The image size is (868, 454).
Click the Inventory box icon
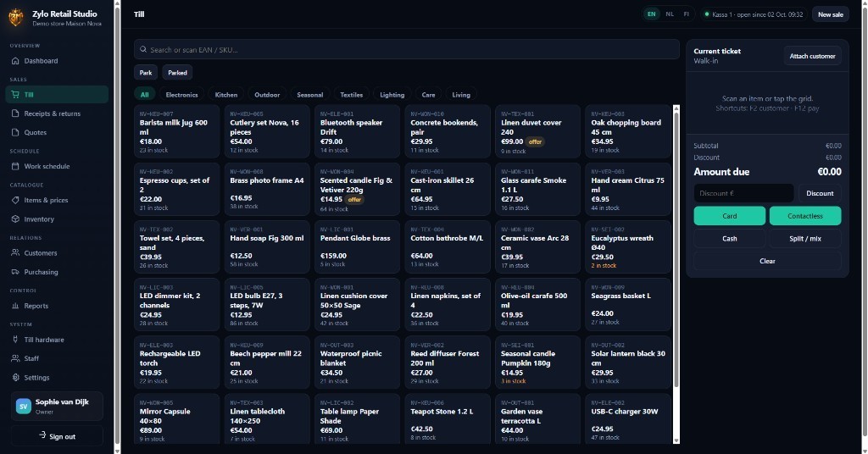(x=15, y=219)
